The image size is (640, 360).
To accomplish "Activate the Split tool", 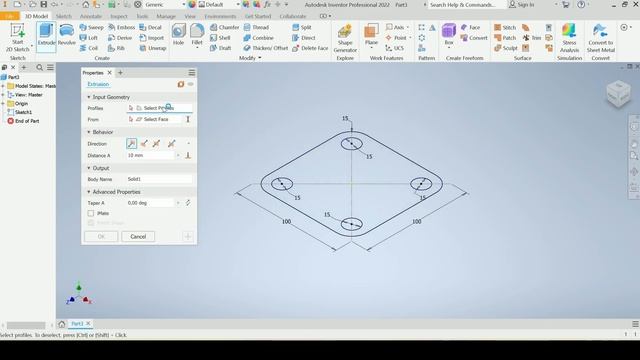I will (x=302, y=27).
